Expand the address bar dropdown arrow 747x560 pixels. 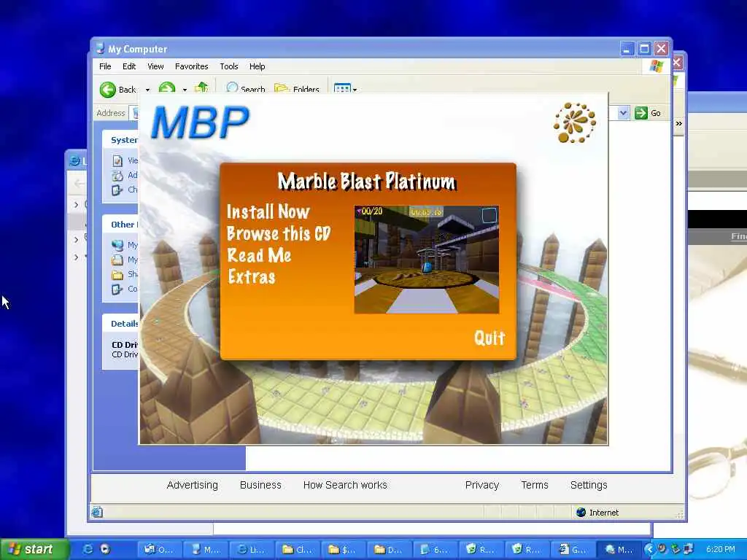623,113
